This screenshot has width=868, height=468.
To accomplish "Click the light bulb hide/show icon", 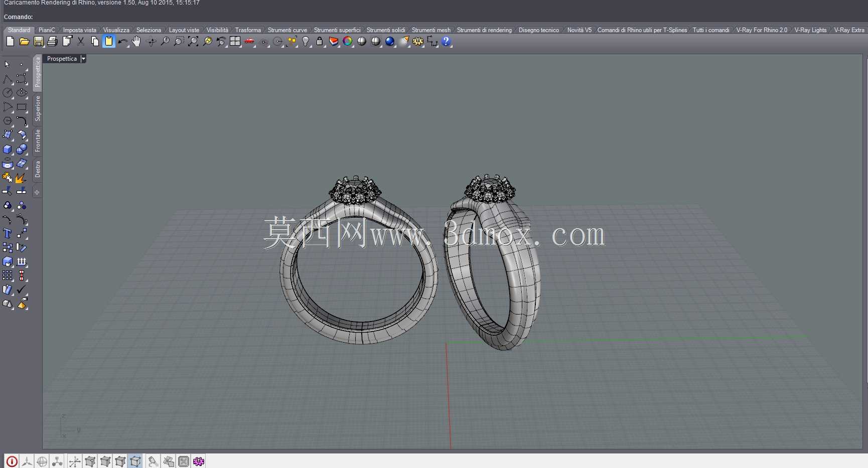I will point(306,42).
